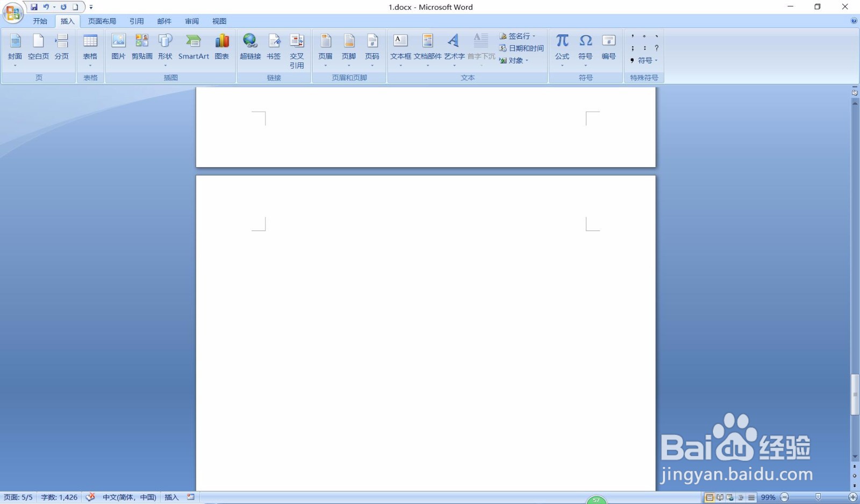Click macro record icon in status bar

191,497
